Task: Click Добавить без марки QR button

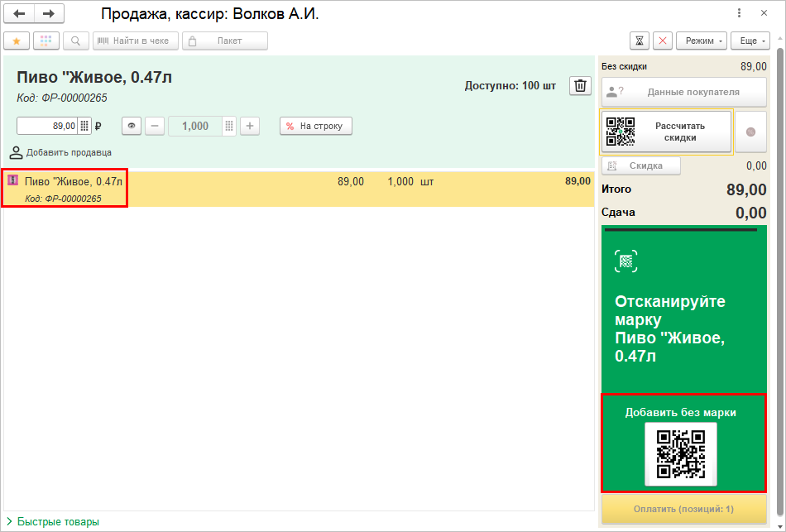Action: [681, 454]
